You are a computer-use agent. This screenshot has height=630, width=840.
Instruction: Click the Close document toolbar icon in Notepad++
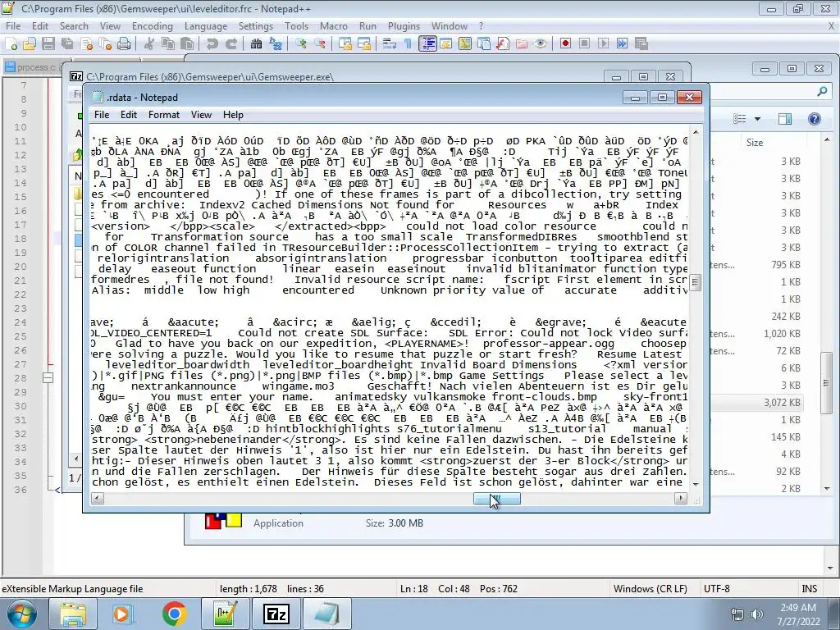[86, 44]
